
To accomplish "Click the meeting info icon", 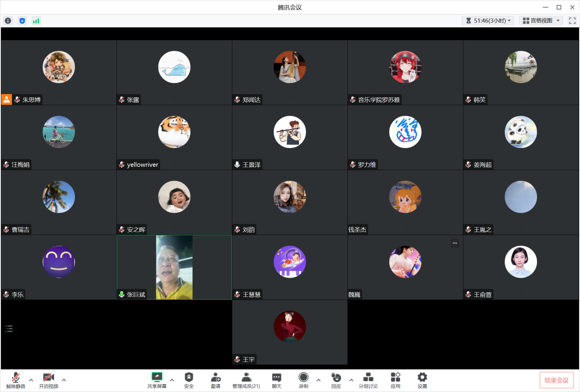I will (8, 21).
